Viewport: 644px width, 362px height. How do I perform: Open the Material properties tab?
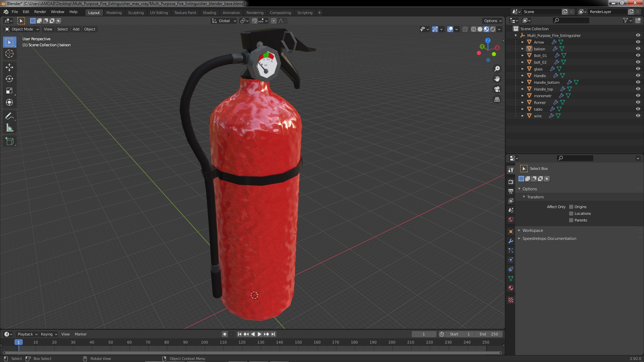point(511,288)
